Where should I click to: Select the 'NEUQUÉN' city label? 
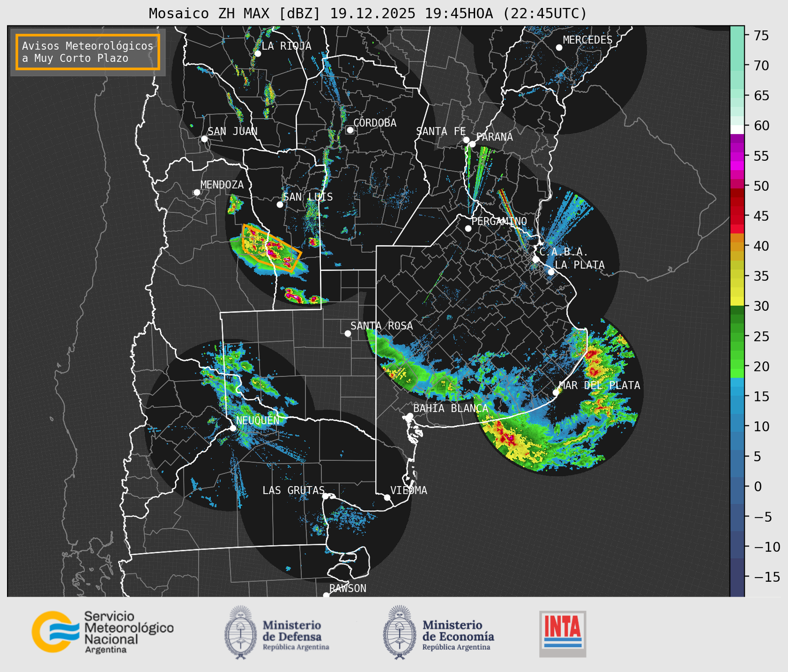[x=258, y=421]
